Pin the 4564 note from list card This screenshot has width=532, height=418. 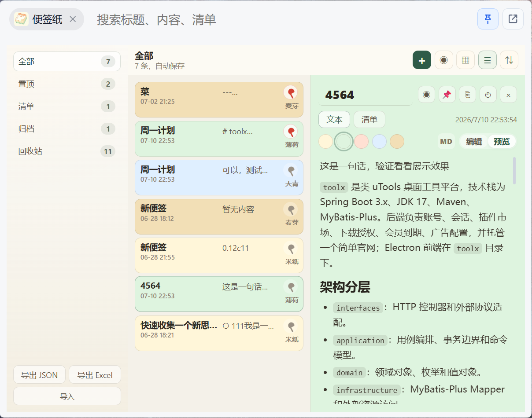[x=290, y=287]
